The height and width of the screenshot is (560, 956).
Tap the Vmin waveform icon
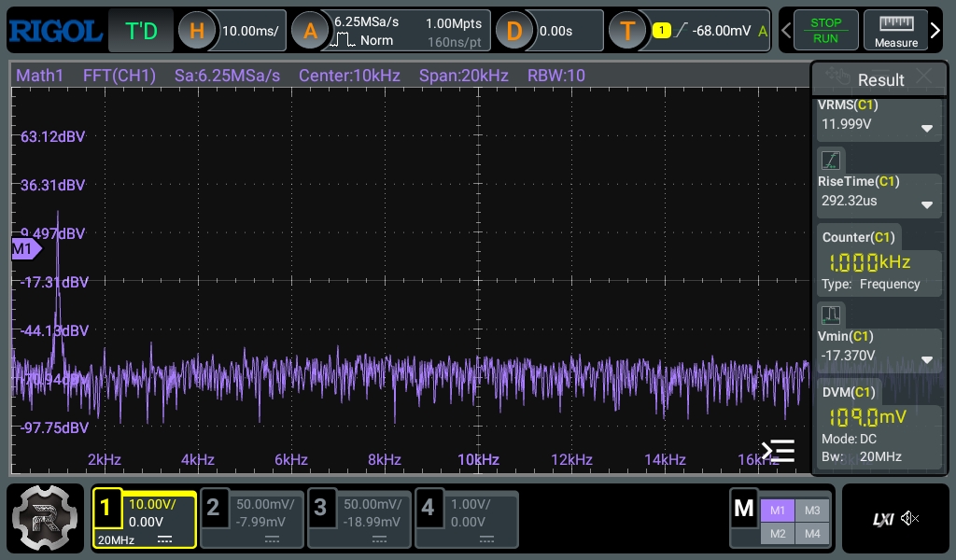click(831, 315)
